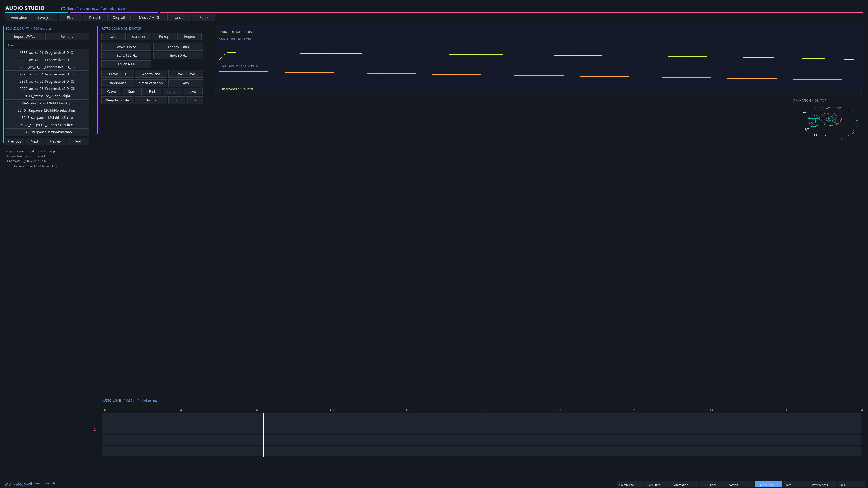Select 2887_ao_ks_01_ProgressiveSID_C1 sound
868x488 pixels.
(x=47, y=53)
